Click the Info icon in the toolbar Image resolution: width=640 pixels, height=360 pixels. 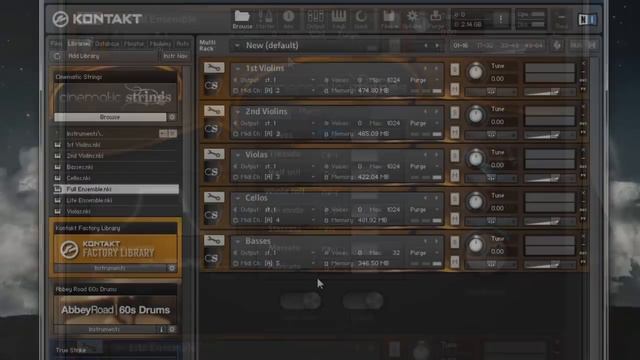pyautogui.click(x=289, y=17)
